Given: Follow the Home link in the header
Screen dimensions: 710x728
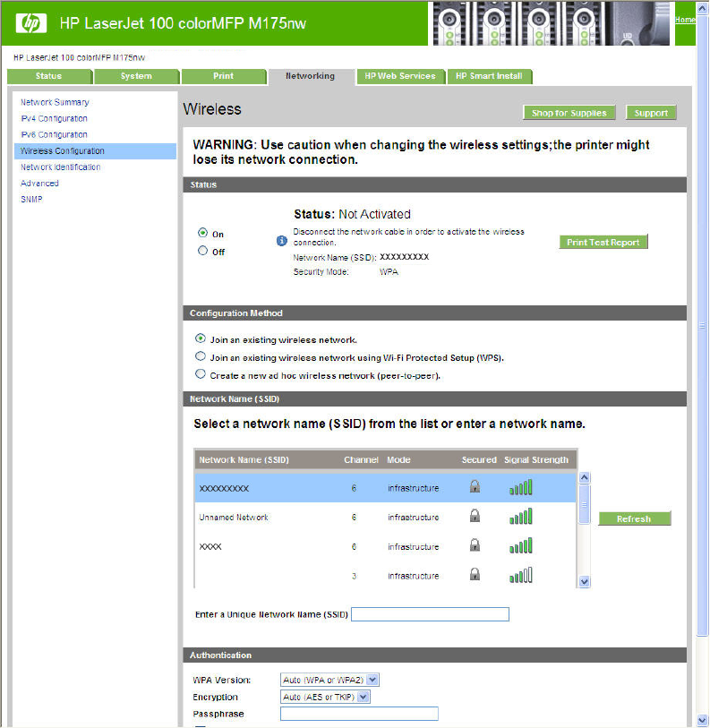Looking at the screenshot, I should pos(685,20).
